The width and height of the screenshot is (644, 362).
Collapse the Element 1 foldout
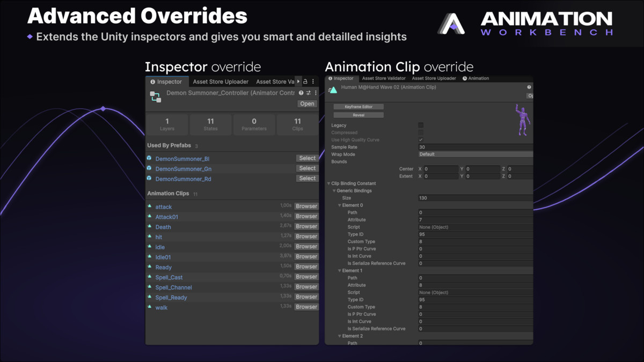340,270
